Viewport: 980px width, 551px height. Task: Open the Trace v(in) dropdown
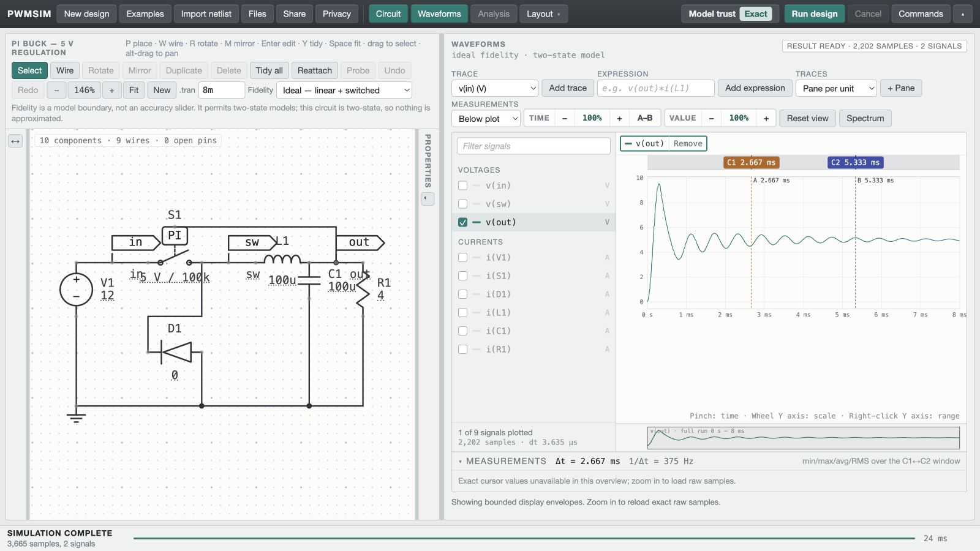(495, 88)
